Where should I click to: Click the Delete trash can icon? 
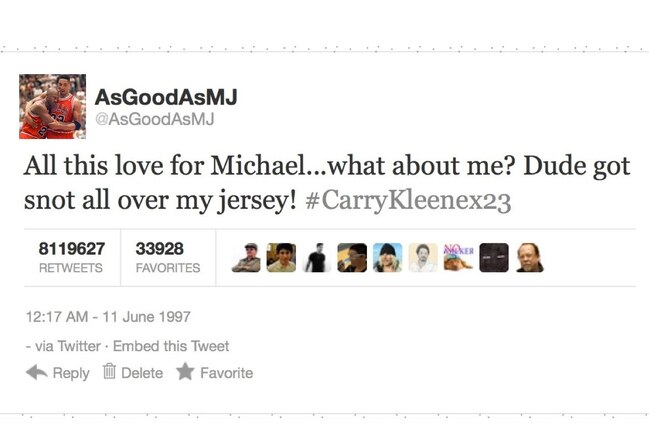tap(109, 371)
